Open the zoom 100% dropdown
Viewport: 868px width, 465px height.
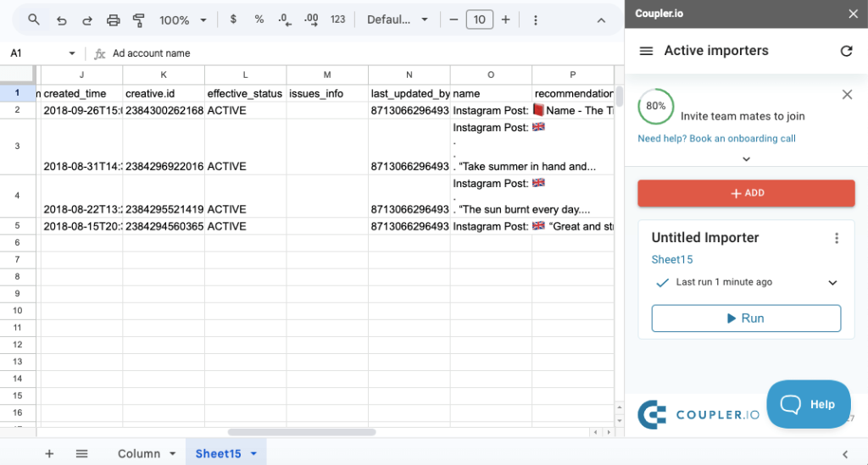pyautogui.click(x=183, y=20)
